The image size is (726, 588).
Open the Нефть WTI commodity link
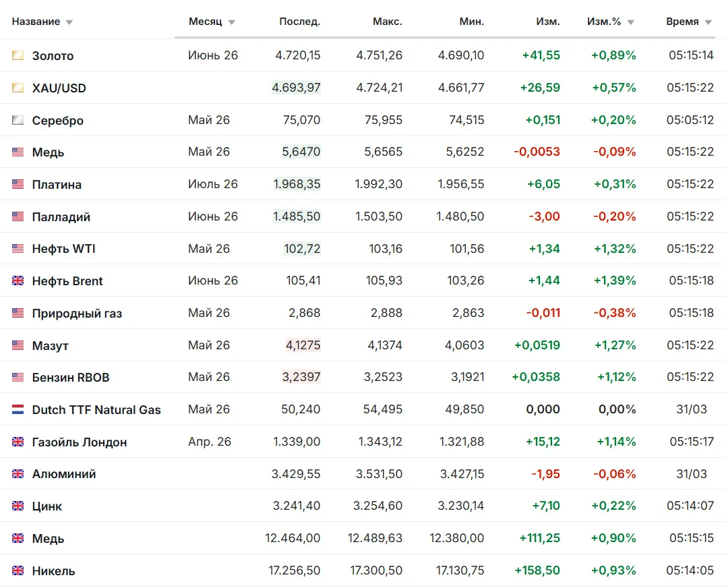click(x=63, y=249)
